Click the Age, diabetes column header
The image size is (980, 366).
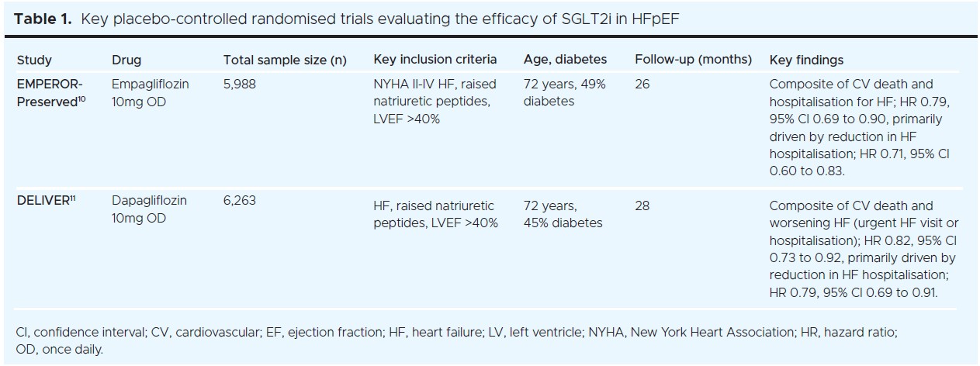(565, 60)
